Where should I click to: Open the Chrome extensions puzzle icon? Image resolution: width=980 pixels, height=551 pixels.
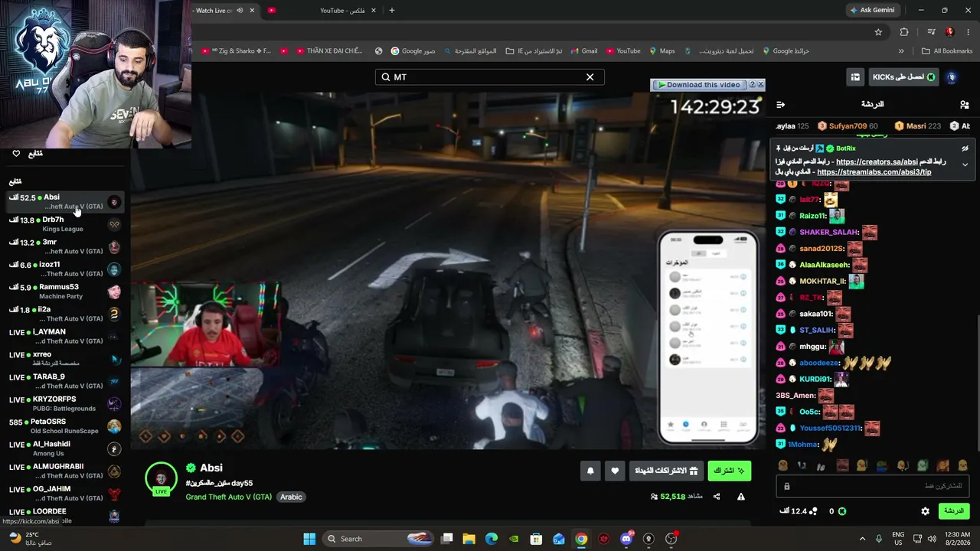click(904, 32)
